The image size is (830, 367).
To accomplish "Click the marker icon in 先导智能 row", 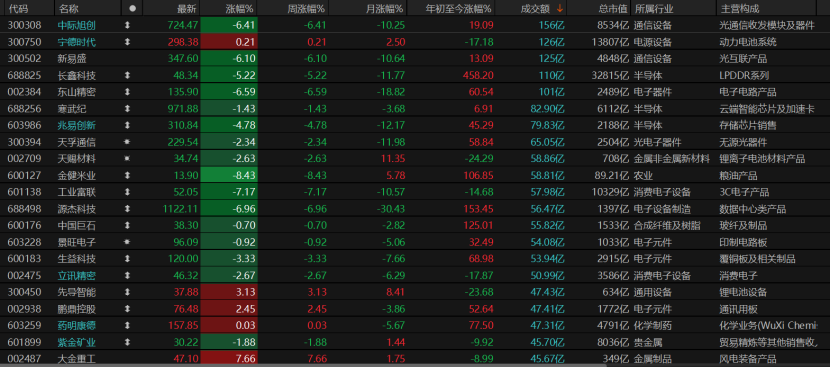I will (127, 292).
